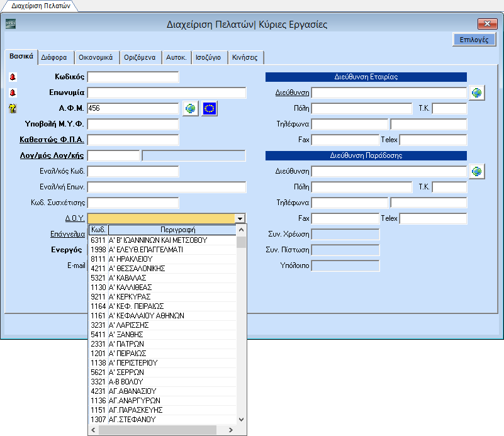504x436 pixels.
Task: Switch to the Βασικά tab
Action: (21, 57)
